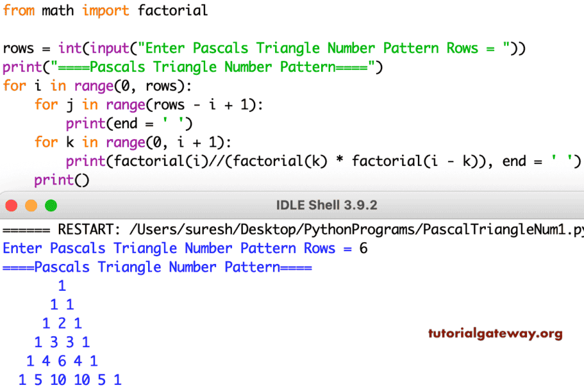Click the '1 2 1' output row
Image resolution: width=584 pixels, height=392 pixels.
click(62, 323)
